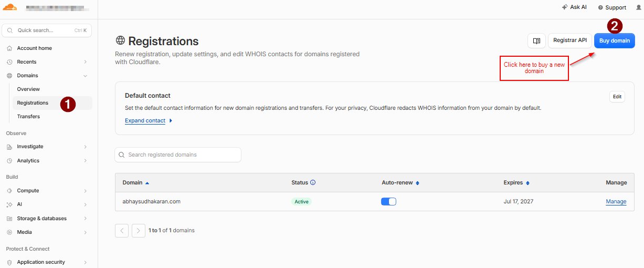This screenshot has width=644, height=268.
Task: Go to Account home
Action: pyautogui.click(x=34, y=48)
